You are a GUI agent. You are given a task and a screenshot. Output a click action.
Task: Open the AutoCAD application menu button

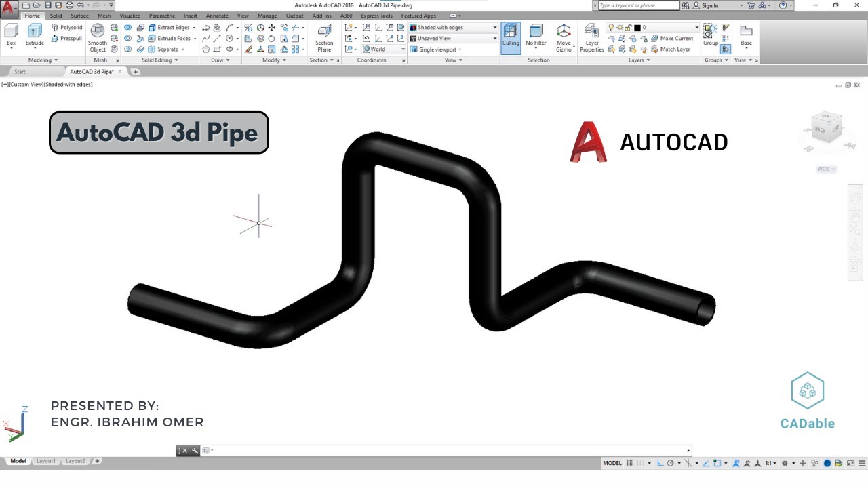9,8
